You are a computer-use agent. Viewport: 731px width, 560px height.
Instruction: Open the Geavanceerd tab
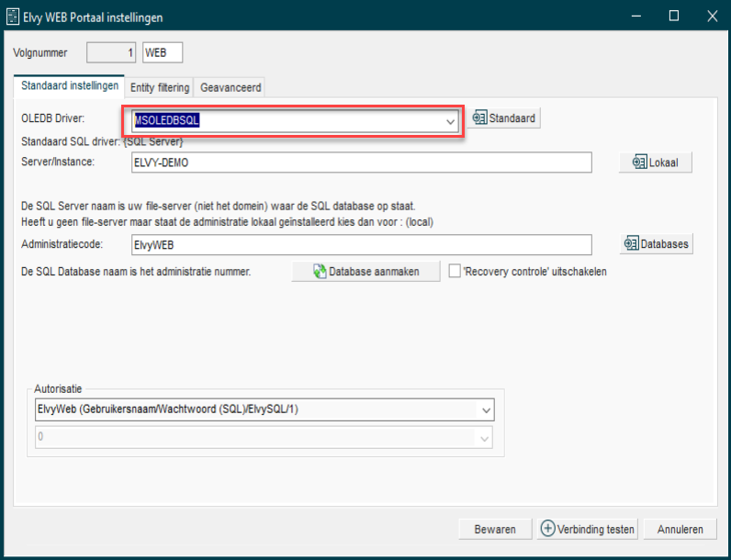(231, 87)
